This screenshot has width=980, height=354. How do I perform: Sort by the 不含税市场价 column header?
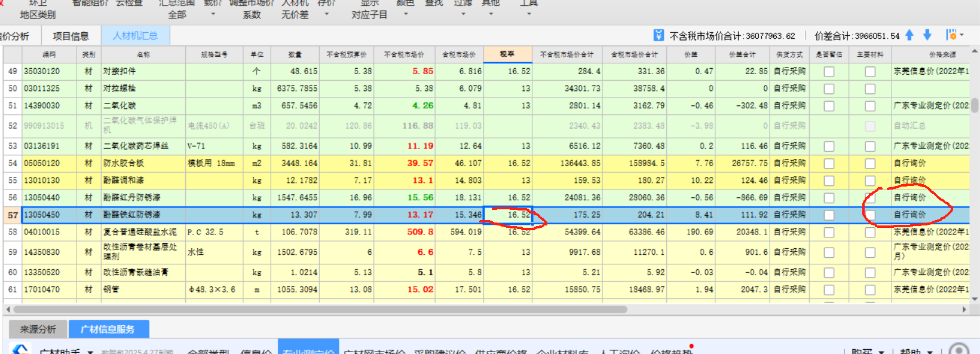pos(404,54)
